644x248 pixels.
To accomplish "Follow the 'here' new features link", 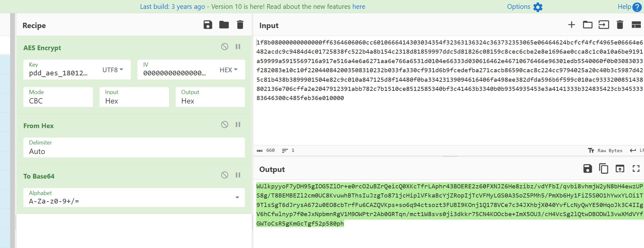I will tap(359, 7).
